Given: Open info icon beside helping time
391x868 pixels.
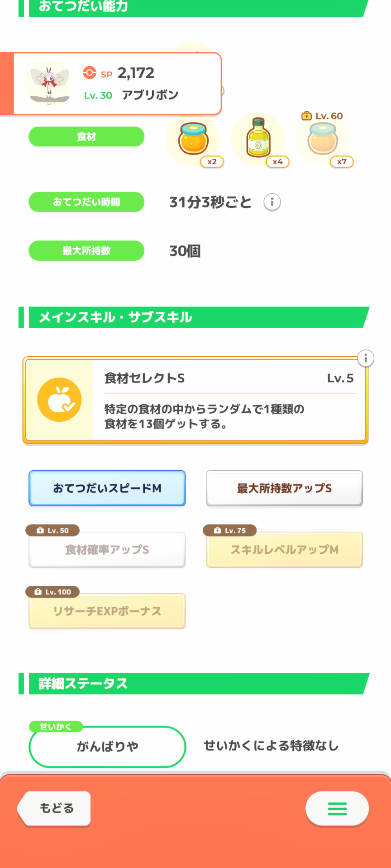Looking at the screenshot, I should (x=272, y=202).
